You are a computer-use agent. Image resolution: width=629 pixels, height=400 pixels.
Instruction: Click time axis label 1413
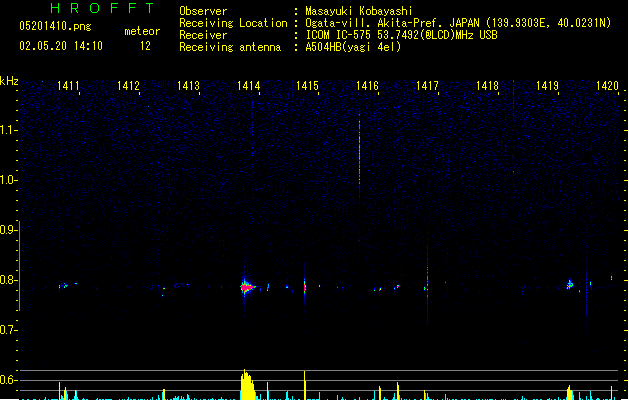click(188, 86)
